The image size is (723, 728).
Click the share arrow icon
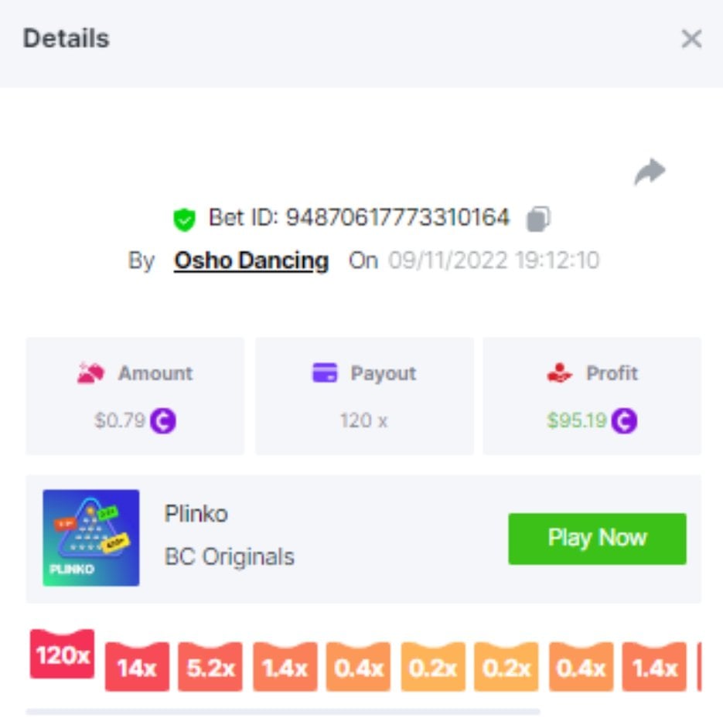[650, 172]
